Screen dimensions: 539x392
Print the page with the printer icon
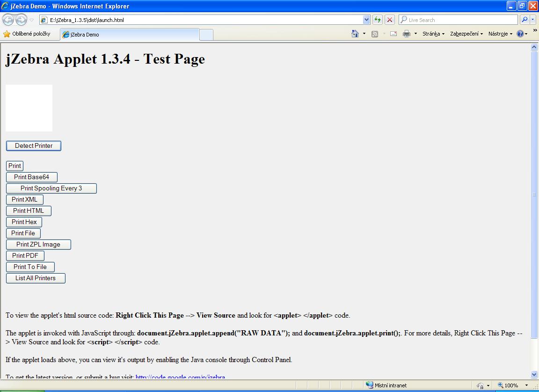click(406, 34)
